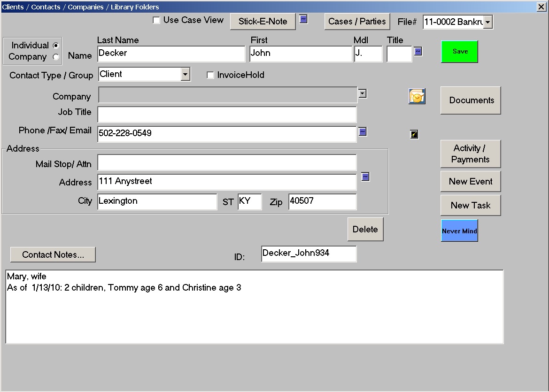Select the Individual radio button

pyautogui.click(x=56, y=46)
